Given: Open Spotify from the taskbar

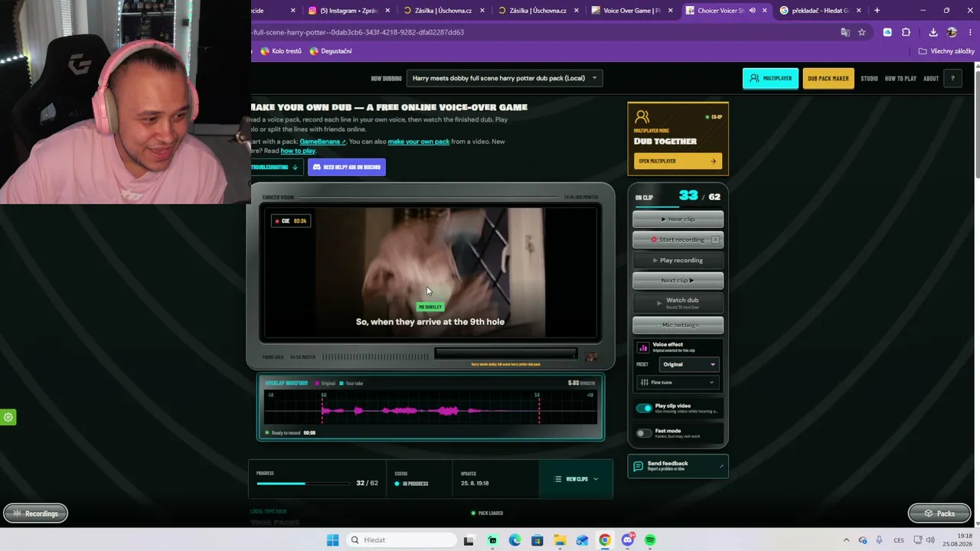Looking at the screenshot, I should 650,540.
